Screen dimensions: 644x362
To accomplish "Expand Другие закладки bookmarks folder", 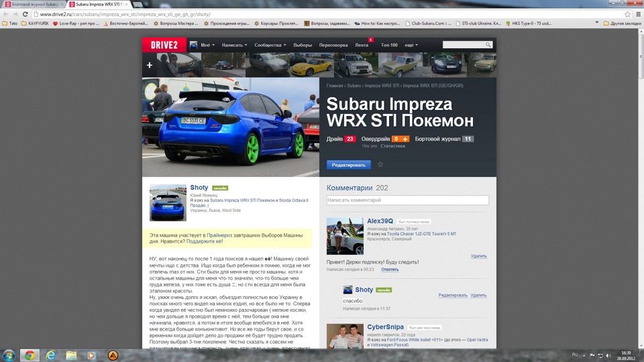I will point(623,23).
